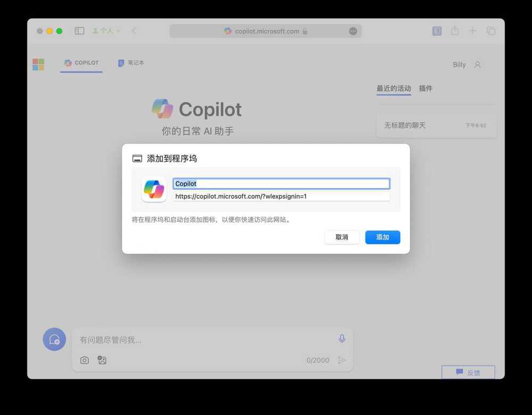532x415 pixels.
Task: Switch to the 笔记本 tab
Action: pos(130,63)
